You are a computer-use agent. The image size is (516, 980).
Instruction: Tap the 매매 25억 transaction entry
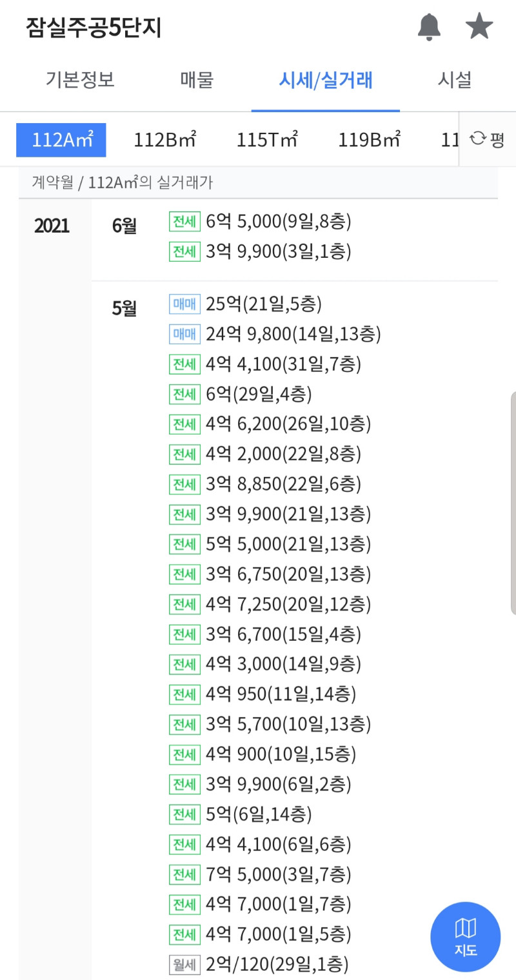pyautogui.click(x=263, y=304)
